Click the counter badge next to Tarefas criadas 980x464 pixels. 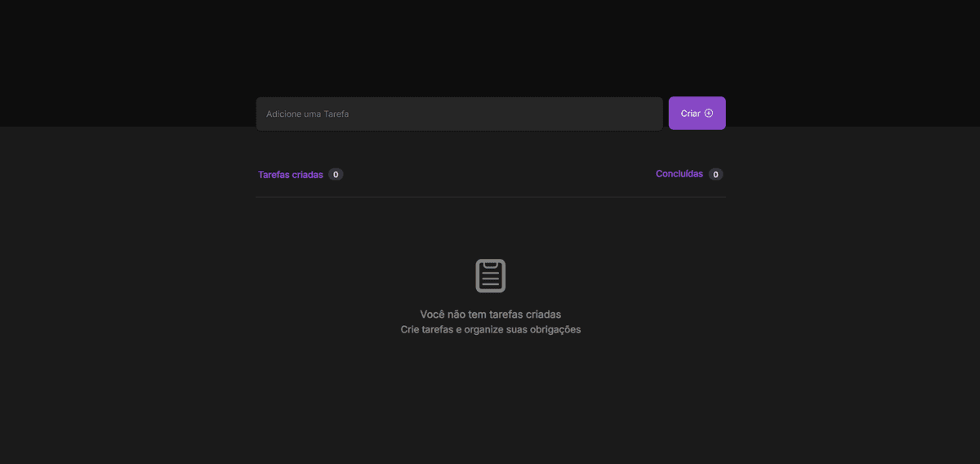pos(336,175)
